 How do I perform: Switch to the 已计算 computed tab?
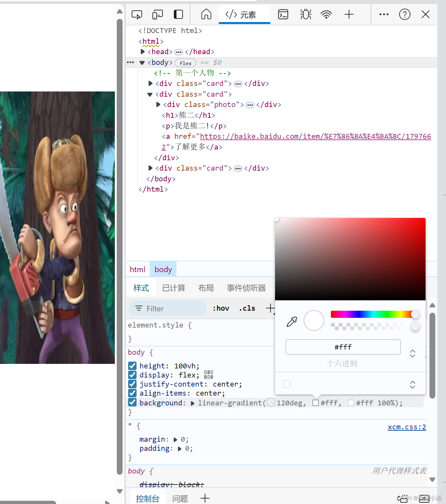[174, 288]
